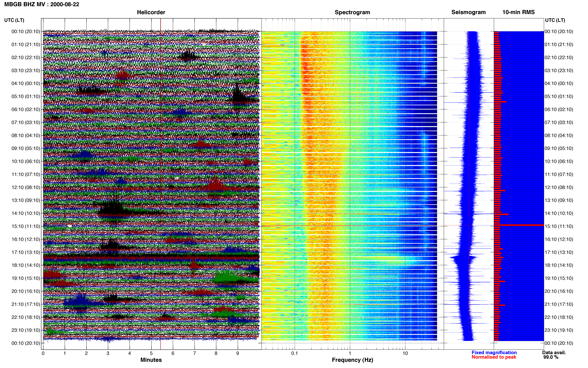Screen dimensions: 588x368
Task: Click the '0.1' frequency tick label
Action: coord(295,353)
